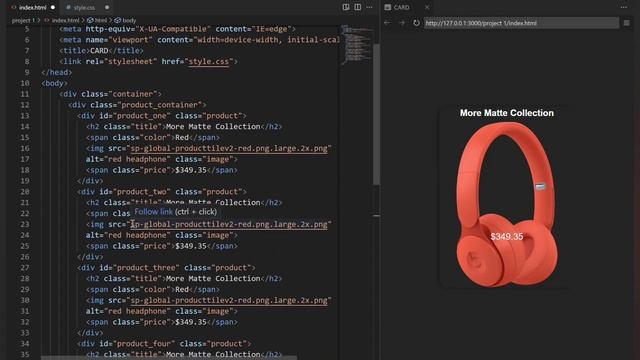
Task: Click the unsaved dot on style.css tab
Action: coord(107,7)
